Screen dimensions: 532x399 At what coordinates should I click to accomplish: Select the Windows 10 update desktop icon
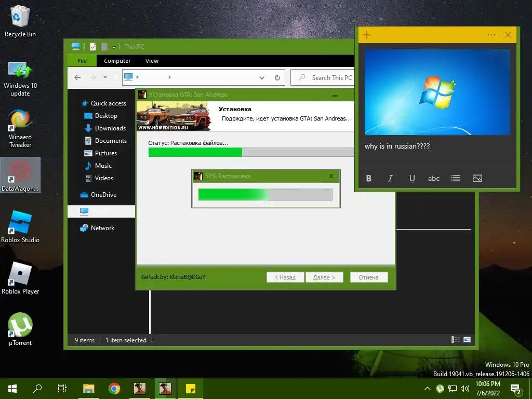[20, 79]
